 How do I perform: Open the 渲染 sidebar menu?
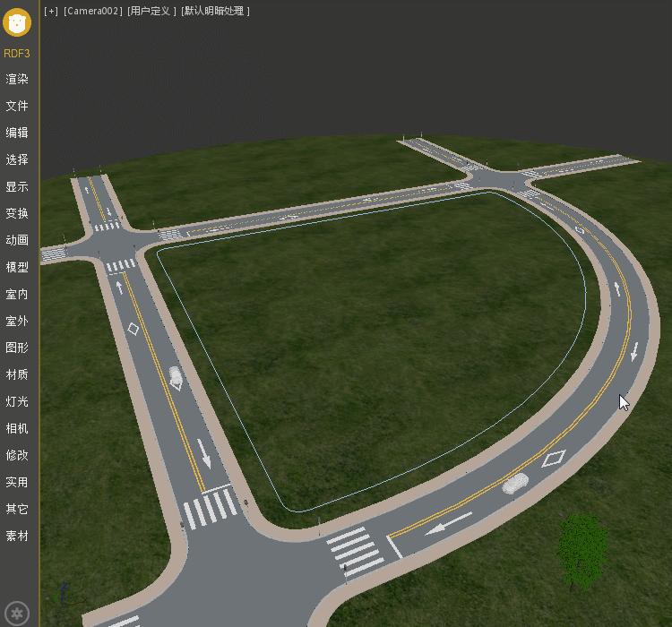point(17,80)
